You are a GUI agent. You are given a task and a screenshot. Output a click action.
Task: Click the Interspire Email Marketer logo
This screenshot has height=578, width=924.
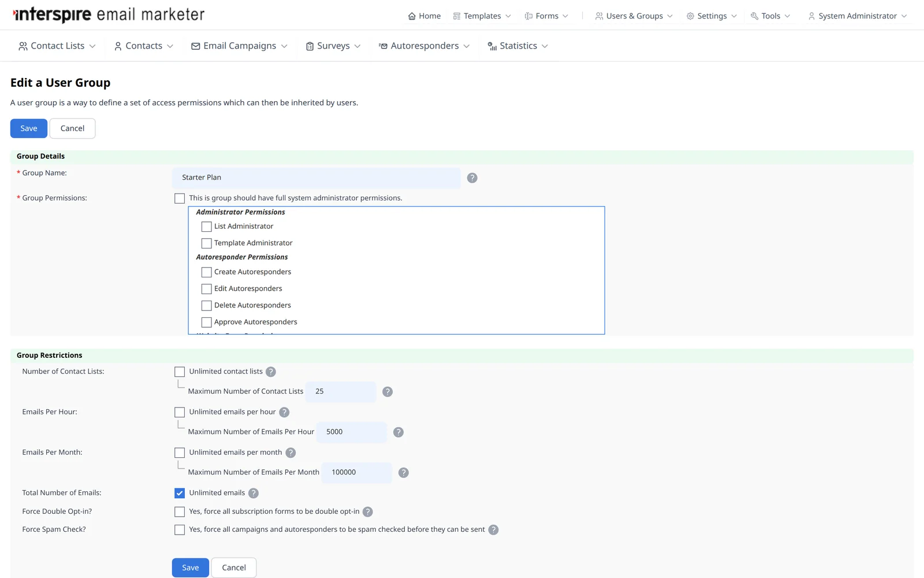[109, 15]
